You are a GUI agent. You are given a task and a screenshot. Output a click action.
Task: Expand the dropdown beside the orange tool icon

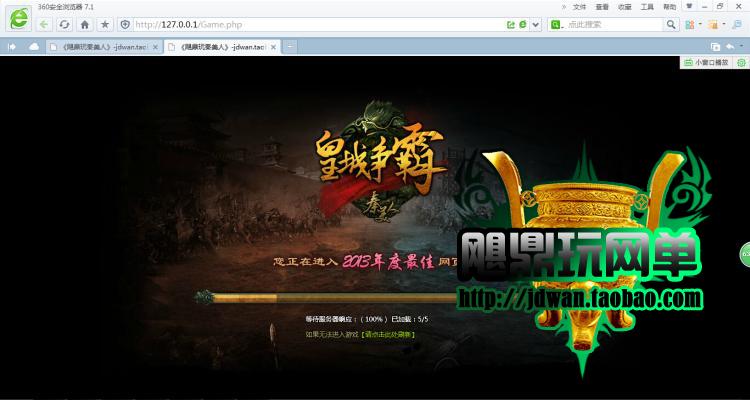pos(724,24)
